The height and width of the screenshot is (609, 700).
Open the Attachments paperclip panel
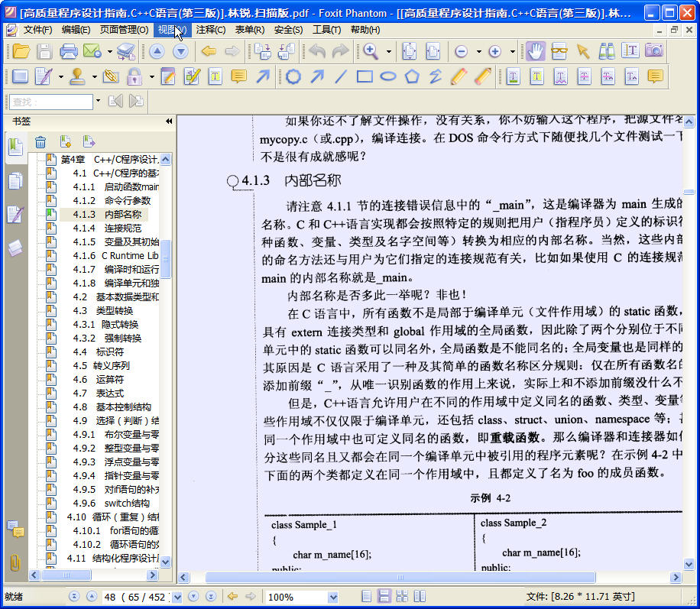click(15, 562)
